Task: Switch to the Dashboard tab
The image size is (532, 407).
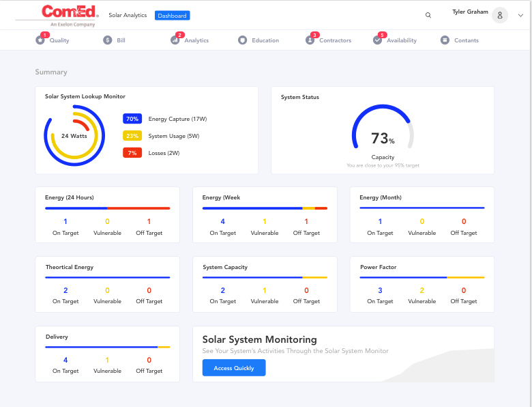Action: (172, 15)
